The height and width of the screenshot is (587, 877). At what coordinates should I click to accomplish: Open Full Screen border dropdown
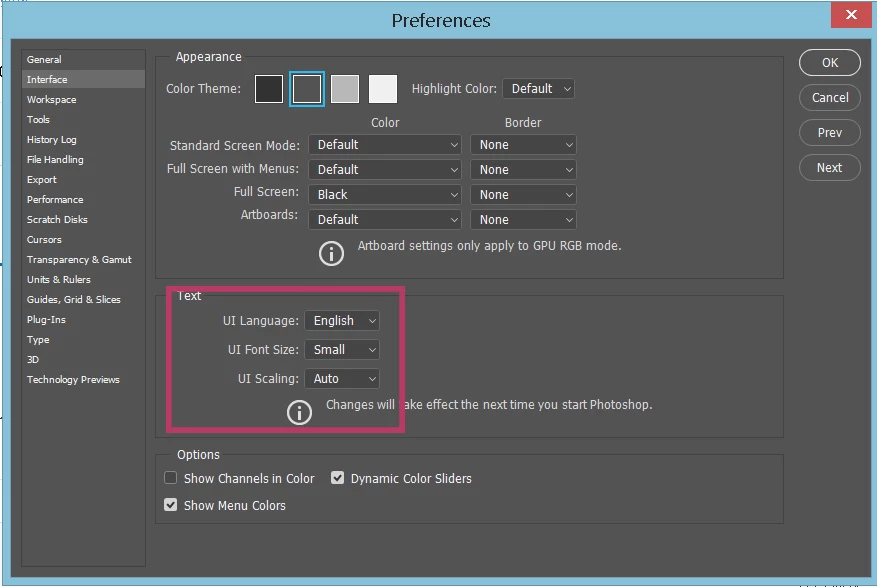[523, 195]
